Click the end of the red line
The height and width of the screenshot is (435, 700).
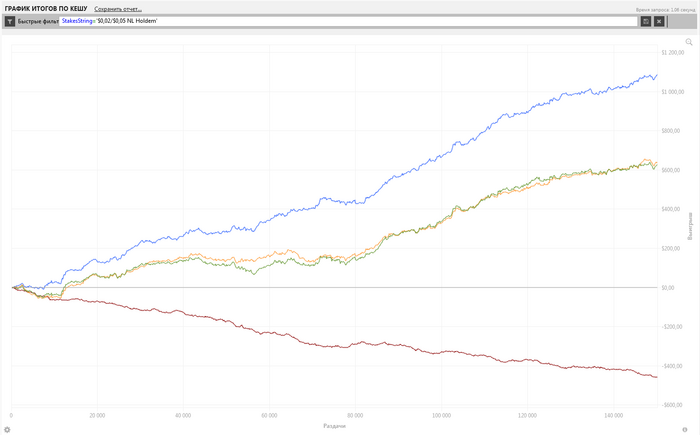[x=657, y=377]
